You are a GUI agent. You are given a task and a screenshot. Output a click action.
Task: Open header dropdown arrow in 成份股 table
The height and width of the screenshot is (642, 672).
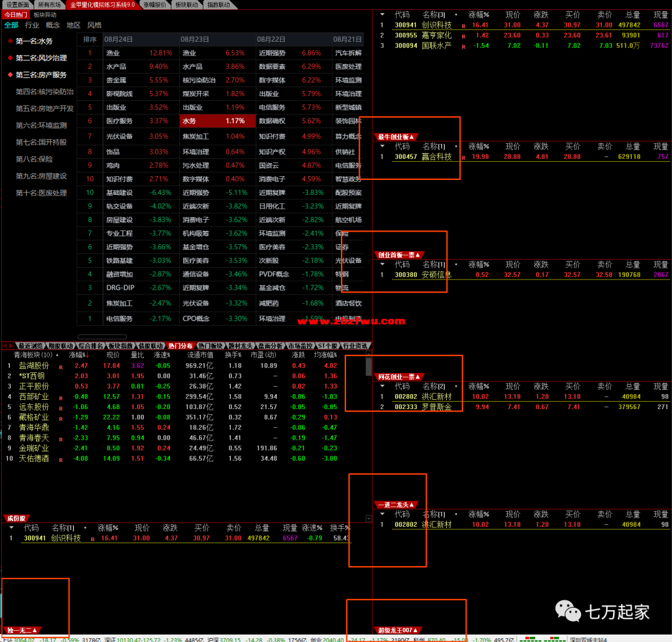click(12, 527)
